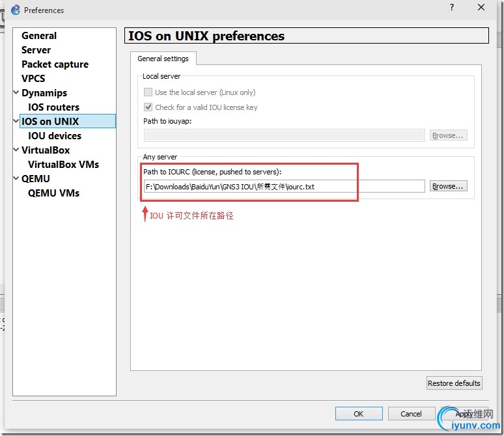Screen dimensions: 504x436
Task: Click the Cancel button
Action: pyautogui.click(x=411, y=414)
